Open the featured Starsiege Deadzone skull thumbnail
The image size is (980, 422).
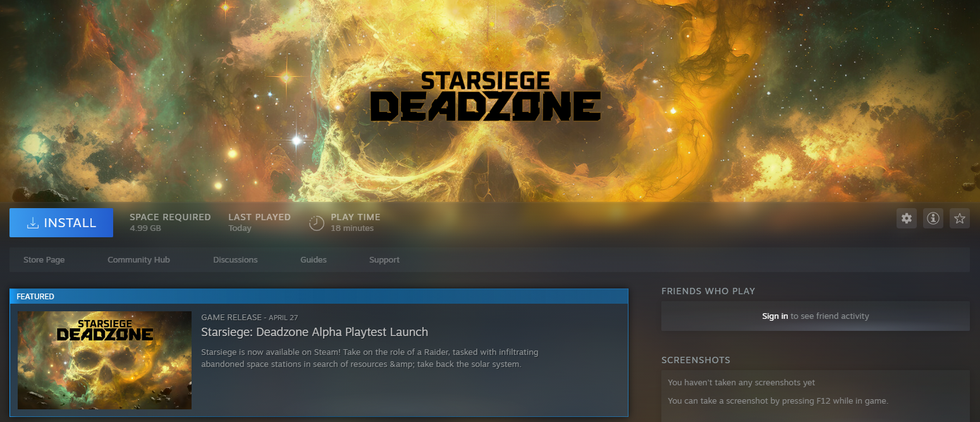(x=104, y=360)
